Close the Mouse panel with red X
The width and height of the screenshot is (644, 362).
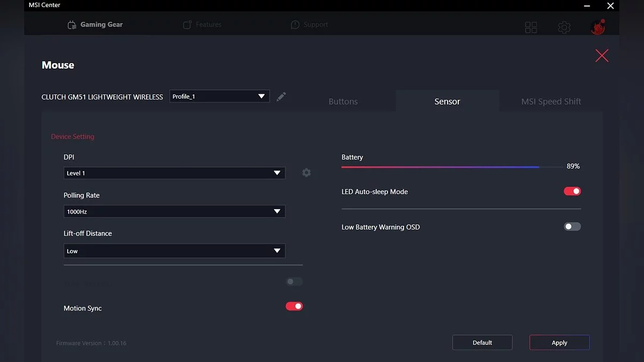click(602, 55)
